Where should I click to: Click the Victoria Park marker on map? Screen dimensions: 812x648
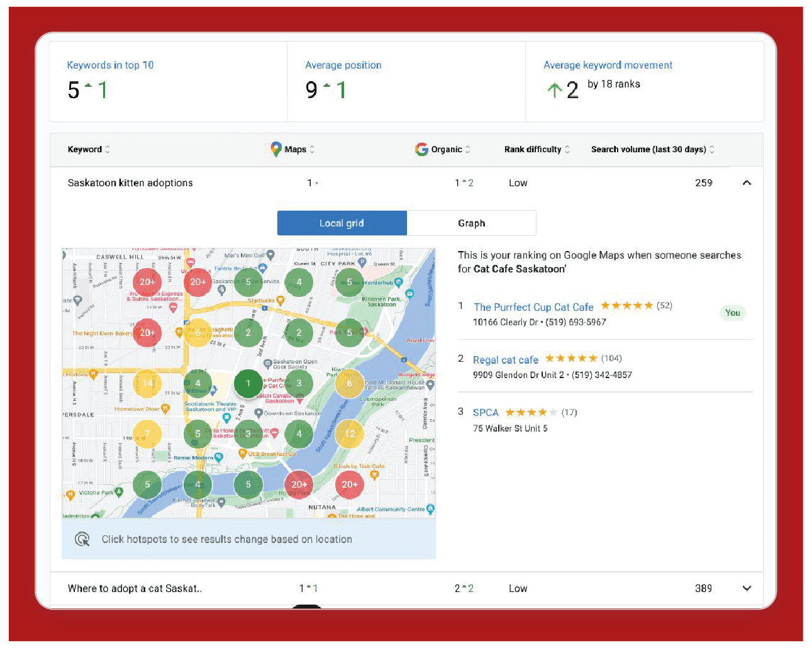click(x=118, y=493)
